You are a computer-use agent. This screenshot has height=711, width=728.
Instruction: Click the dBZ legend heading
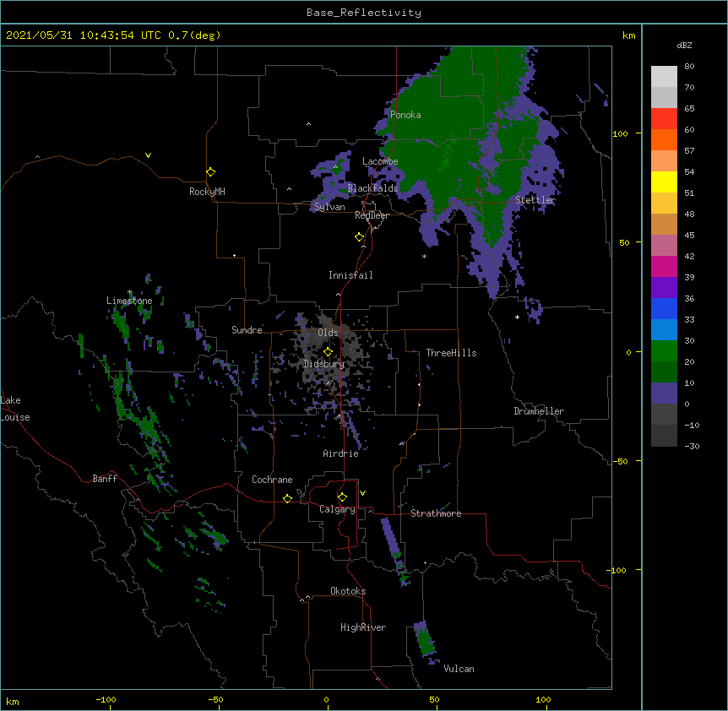[684, 45]
